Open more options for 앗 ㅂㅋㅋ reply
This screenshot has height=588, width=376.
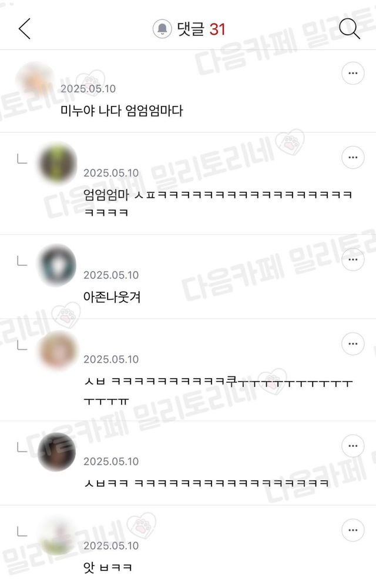(x=352, y=530)
